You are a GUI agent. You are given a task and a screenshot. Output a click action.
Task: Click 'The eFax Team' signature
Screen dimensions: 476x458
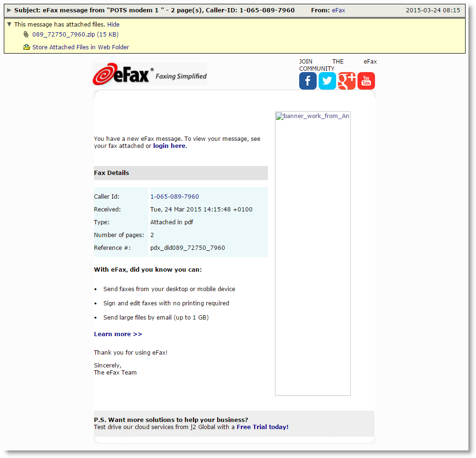click(x=115, y=372)
